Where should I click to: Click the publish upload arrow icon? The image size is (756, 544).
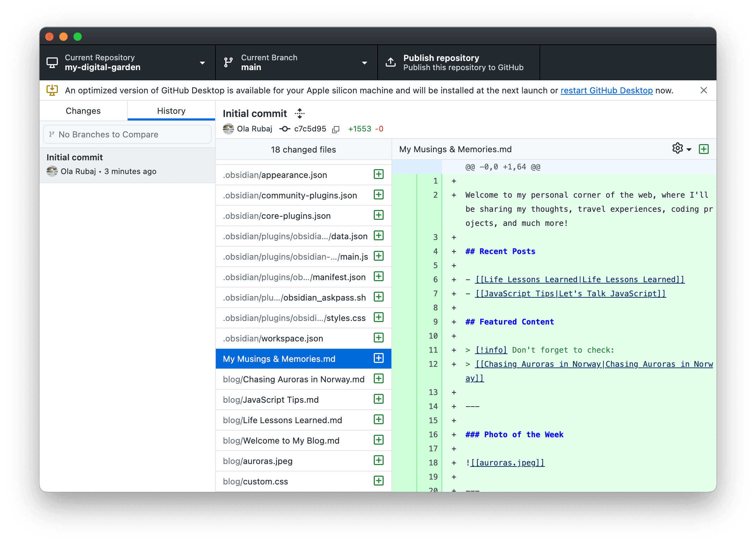pos(391,62)
